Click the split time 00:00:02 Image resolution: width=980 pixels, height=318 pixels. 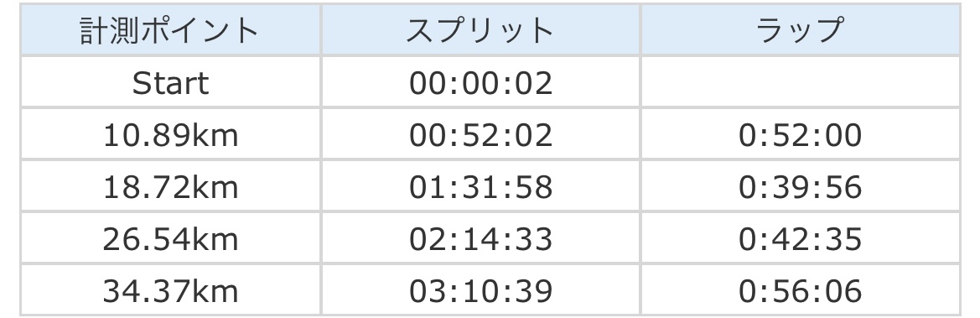click(480, 83)
